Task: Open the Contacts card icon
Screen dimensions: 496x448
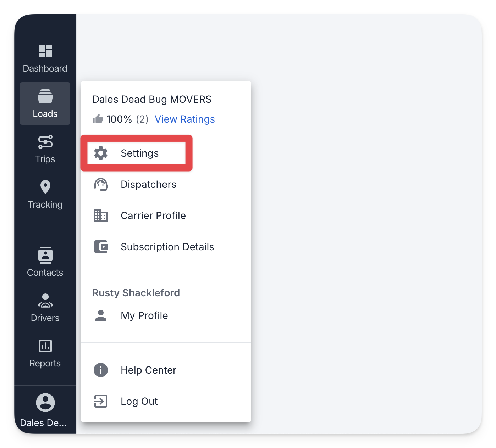Action: point(45,255)
